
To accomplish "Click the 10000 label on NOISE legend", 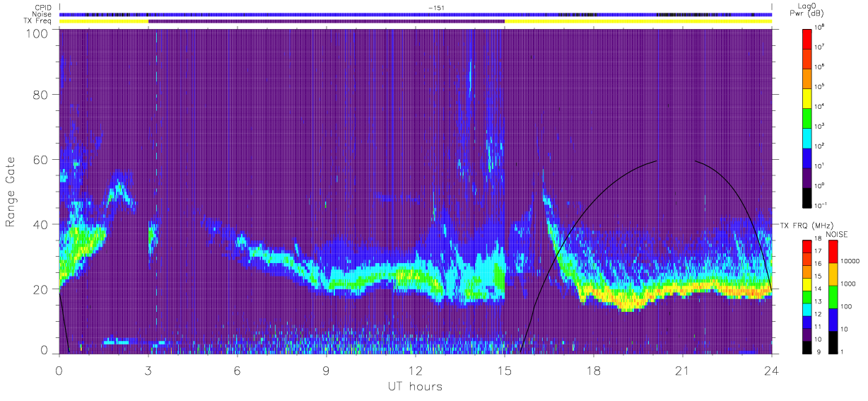I will click(x=850, y=261).
